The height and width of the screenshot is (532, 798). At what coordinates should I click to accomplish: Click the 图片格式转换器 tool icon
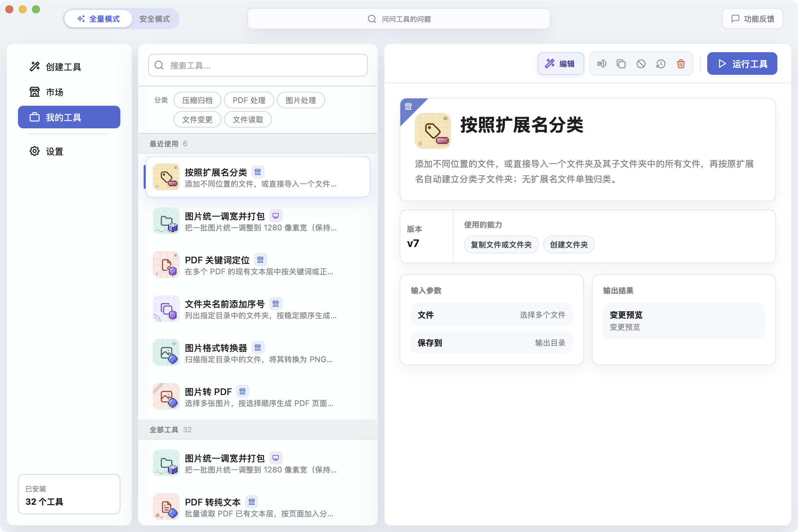pos(166,352)
